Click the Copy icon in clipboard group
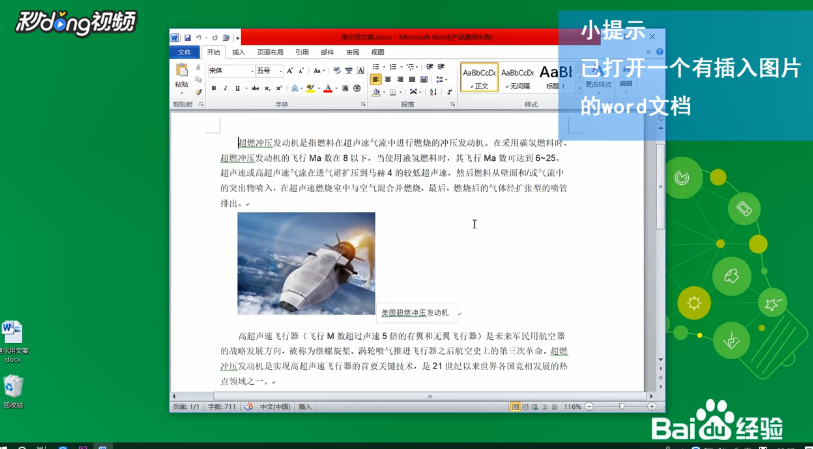Screen dimensions: 813x449 pyautogui.click(x=198, y=79)
